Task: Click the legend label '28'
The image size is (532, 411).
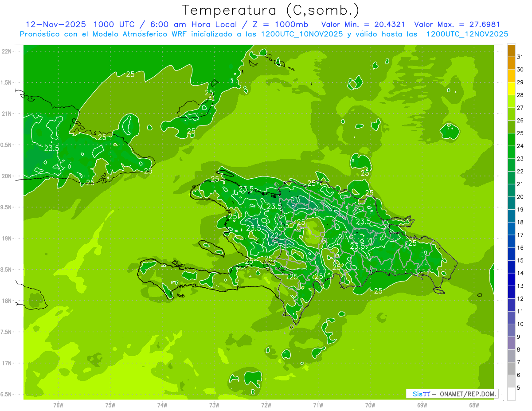Action: pos(520,95)
